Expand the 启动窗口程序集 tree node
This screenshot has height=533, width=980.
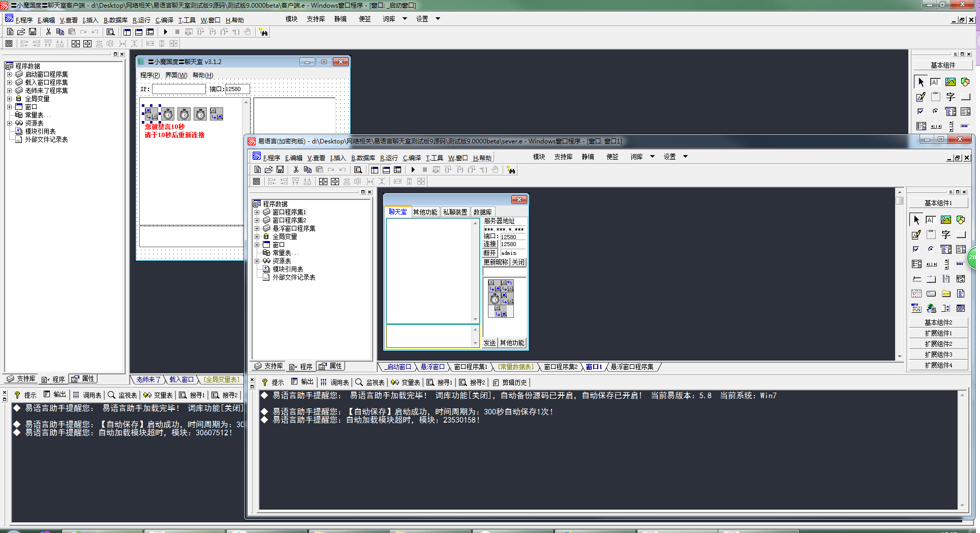click(x=10, y=75)
